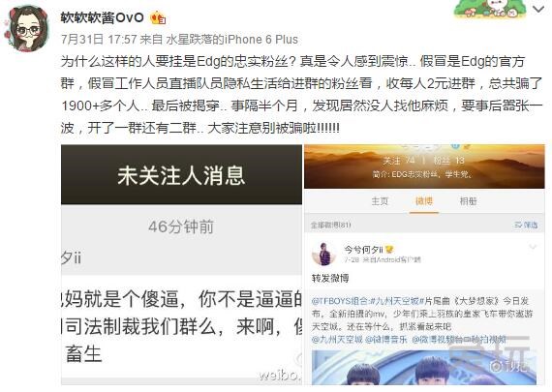Click the cartoon card decoration at top

click(490, 9)
